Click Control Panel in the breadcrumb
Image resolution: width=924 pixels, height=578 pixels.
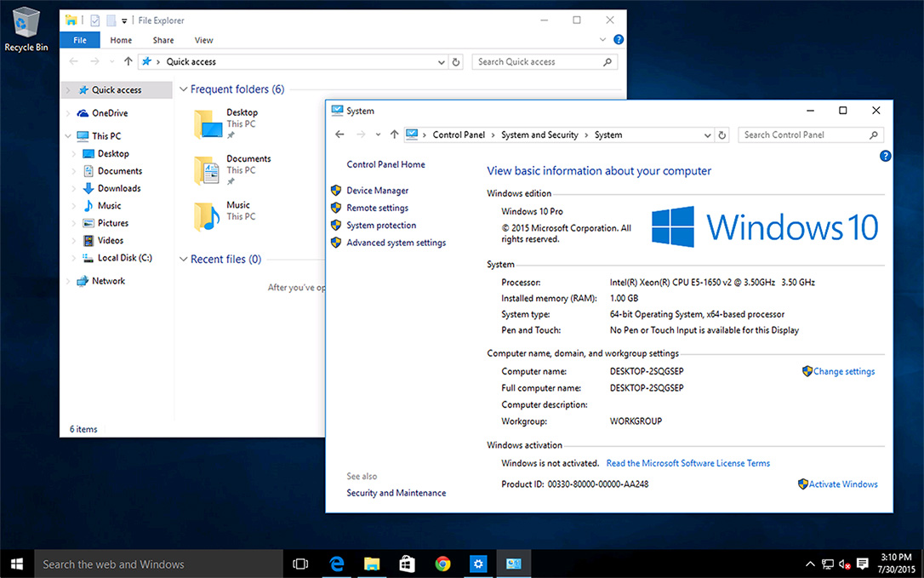point(459,134)
